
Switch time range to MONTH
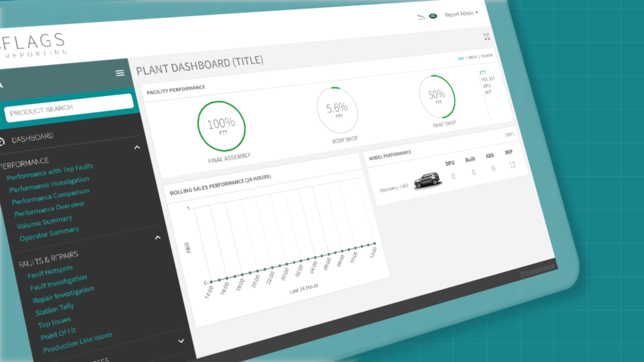pyautogui.click(x=487, y=56)
